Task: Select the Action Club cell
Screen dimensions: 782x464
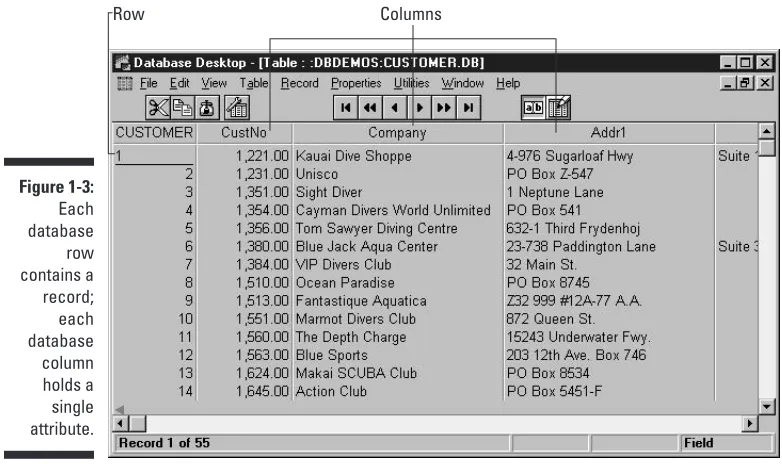Action: tap(398, 391)
